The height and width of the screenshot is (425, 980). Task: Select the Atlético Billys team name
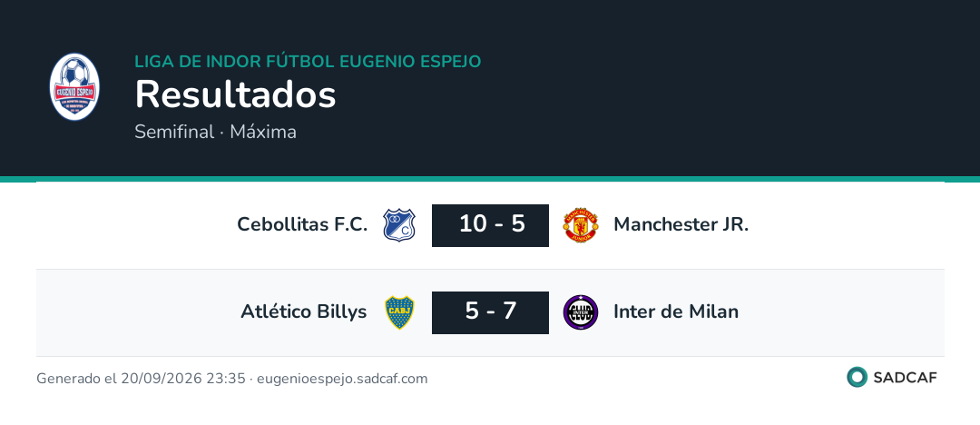point(304,311)
